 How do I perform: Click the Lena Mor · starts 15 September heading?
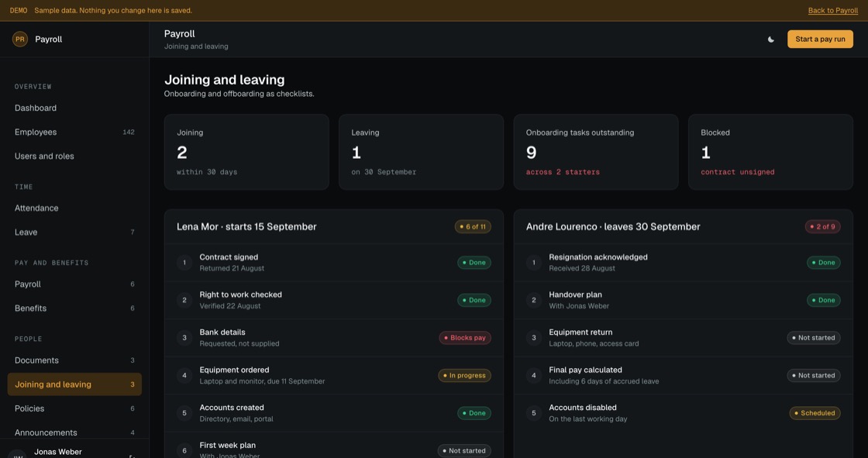246,226
